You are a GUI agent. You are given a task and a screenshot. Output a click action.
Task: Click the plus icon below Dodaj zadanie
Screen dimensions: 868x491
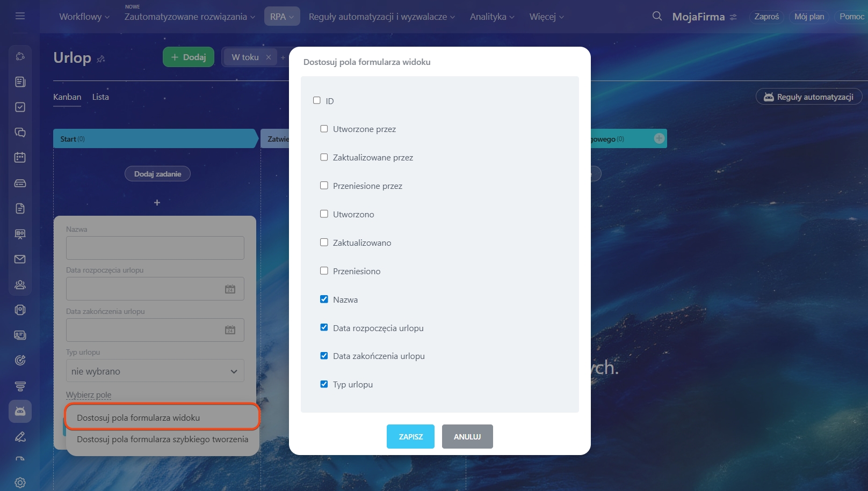(x=157, y=202)
